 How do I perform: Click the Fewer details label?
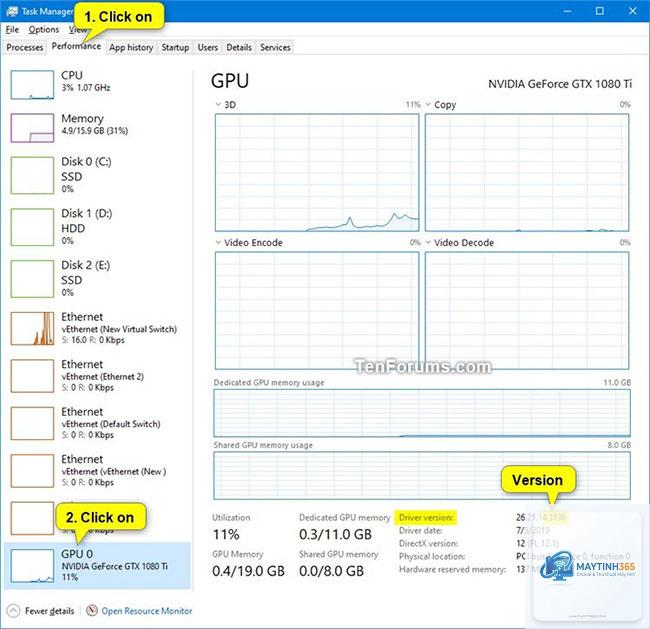click(x=49, y=611)
